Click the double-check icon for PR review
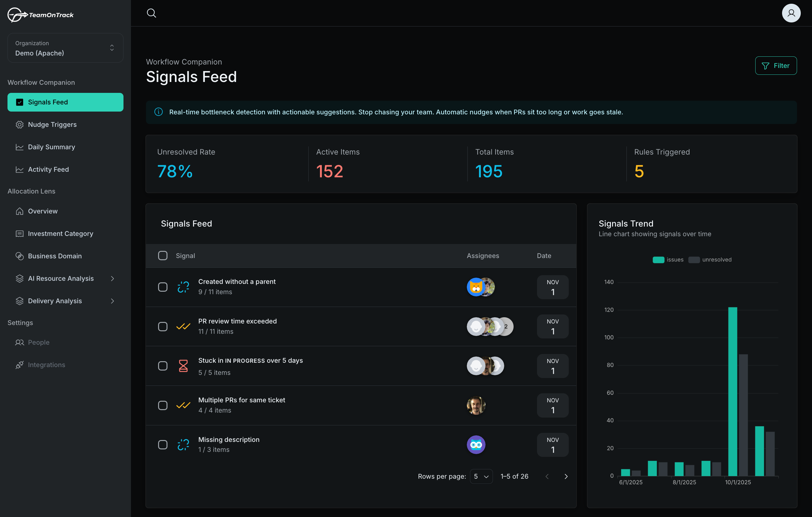Image resolution: width=812 pixels, height=517 pixels. click(x=183, y=326)
